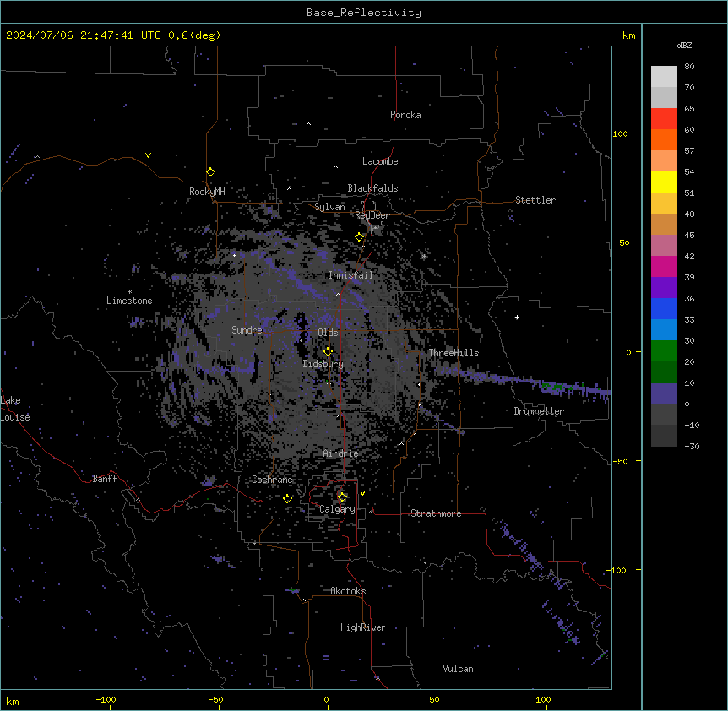Screen dimensions: 728x711
Task: Click the Base_Reflectivity title text
Action: coord(363,13)
